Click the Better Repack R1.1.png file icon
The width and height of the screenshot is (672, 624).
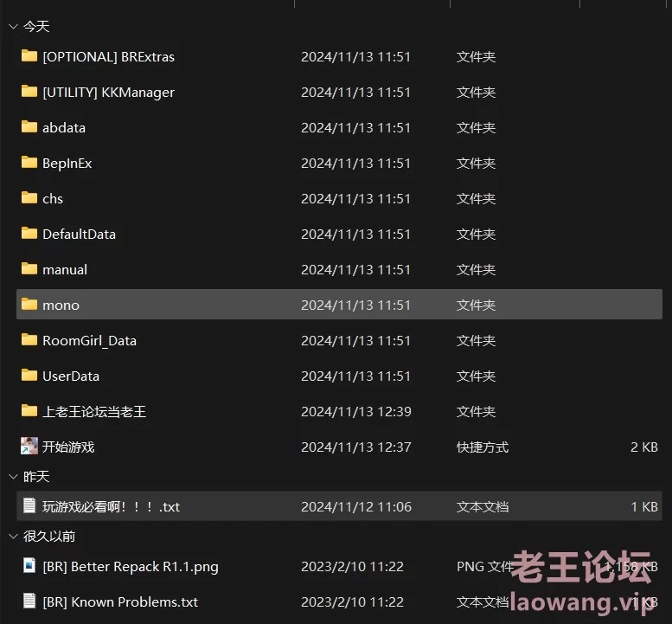pos(29,565)
